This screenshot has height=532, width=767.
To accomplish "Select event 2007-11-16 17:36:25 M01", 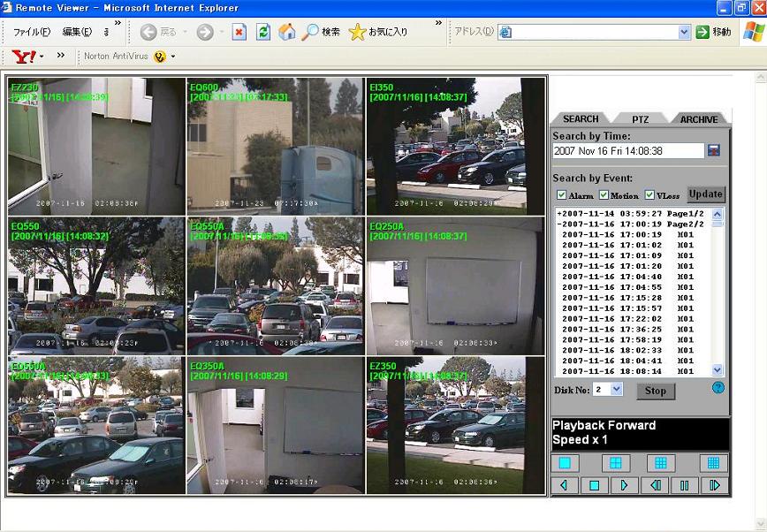I will click(628, 330).
